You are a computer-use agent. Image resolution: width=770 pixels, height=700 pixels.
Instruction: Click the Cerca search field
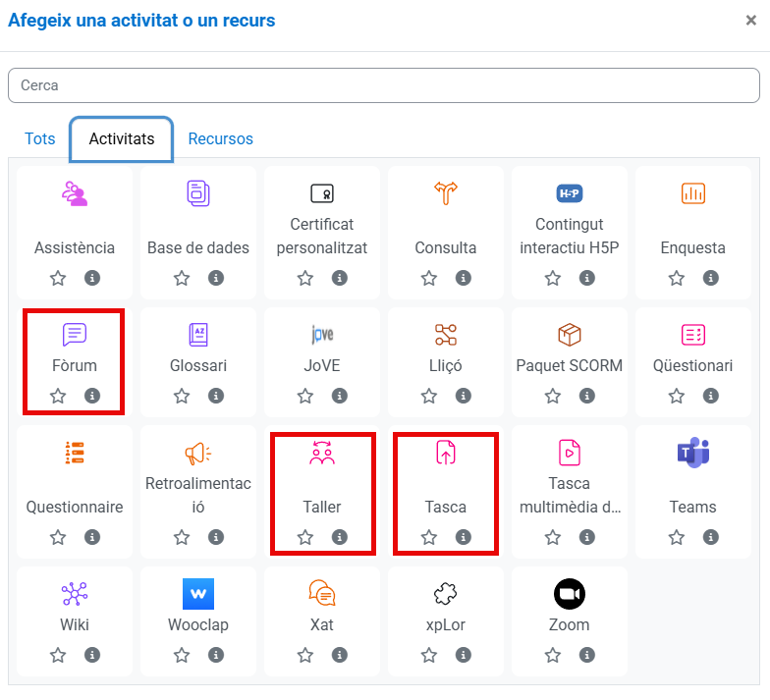[384, 85]
